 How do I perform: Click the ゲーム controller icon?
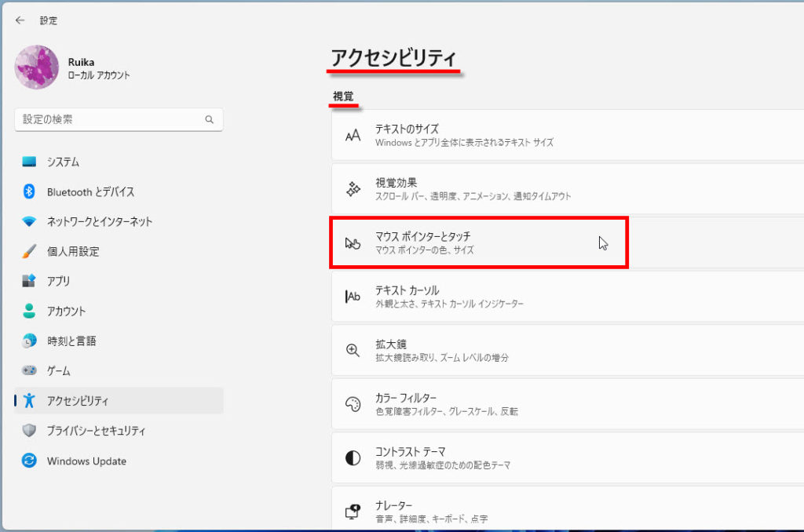pos(29,370)
